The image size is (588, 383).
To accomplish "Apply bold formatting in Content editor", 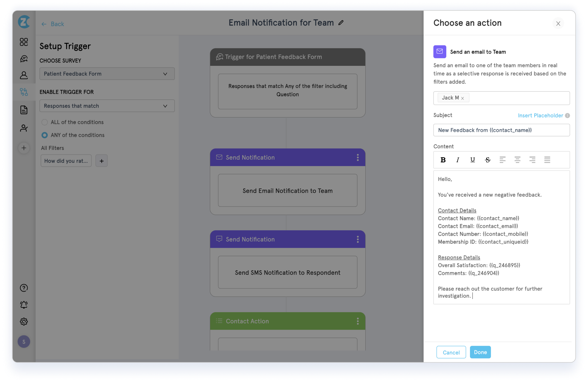I will 443,160.
